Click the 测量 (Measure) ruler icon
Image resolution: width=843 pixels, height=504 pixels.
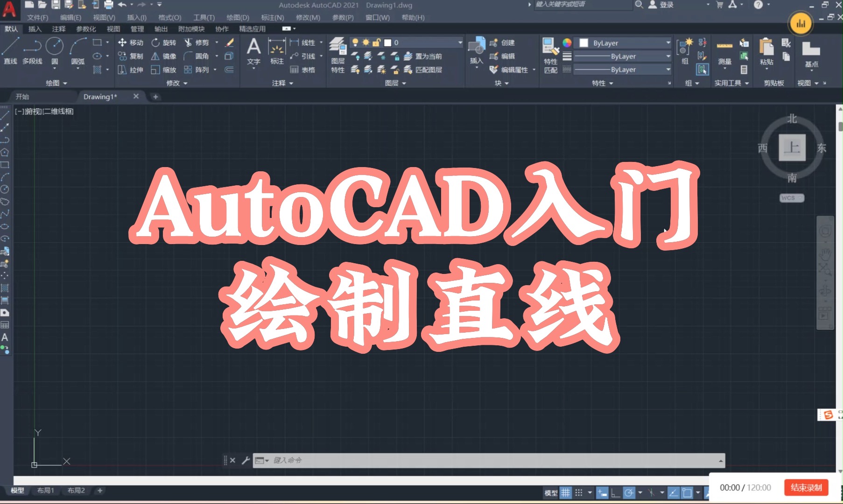(724, 46)
